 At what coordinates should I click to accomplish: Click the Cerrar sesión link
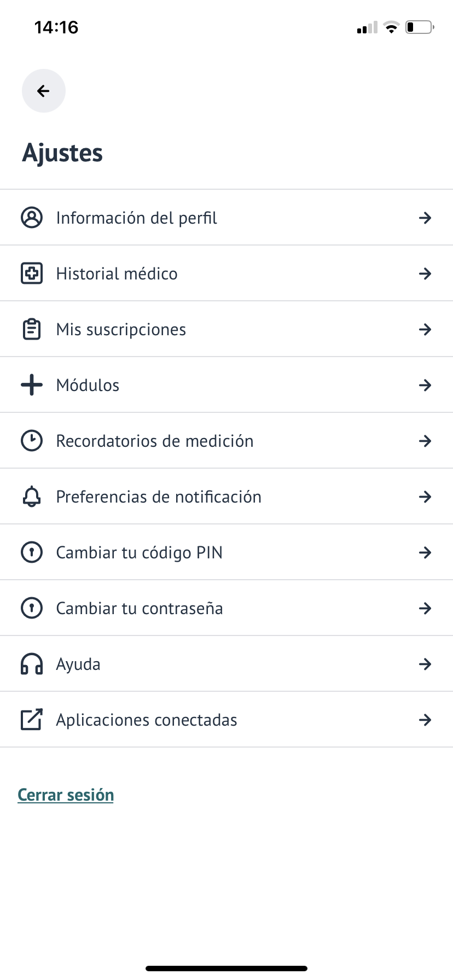point(66,795)
